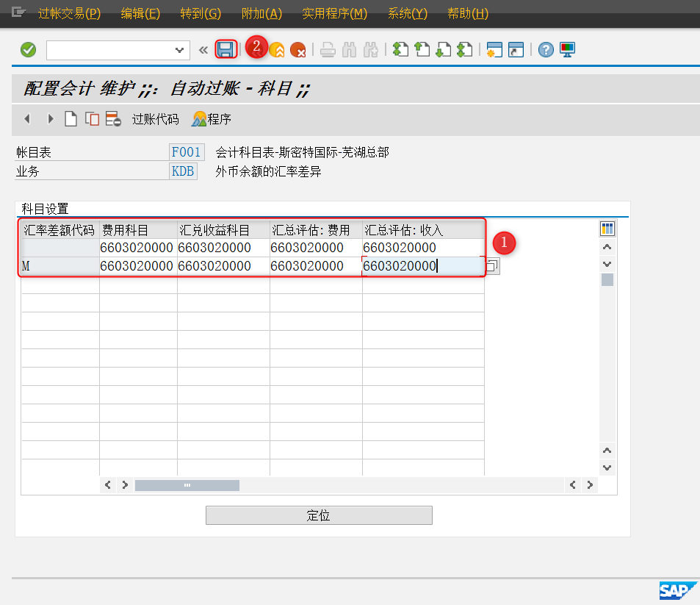This screenshot has height=605, width=700.
Task: Click the Copy As icon
Action: [x=91, y=118]
